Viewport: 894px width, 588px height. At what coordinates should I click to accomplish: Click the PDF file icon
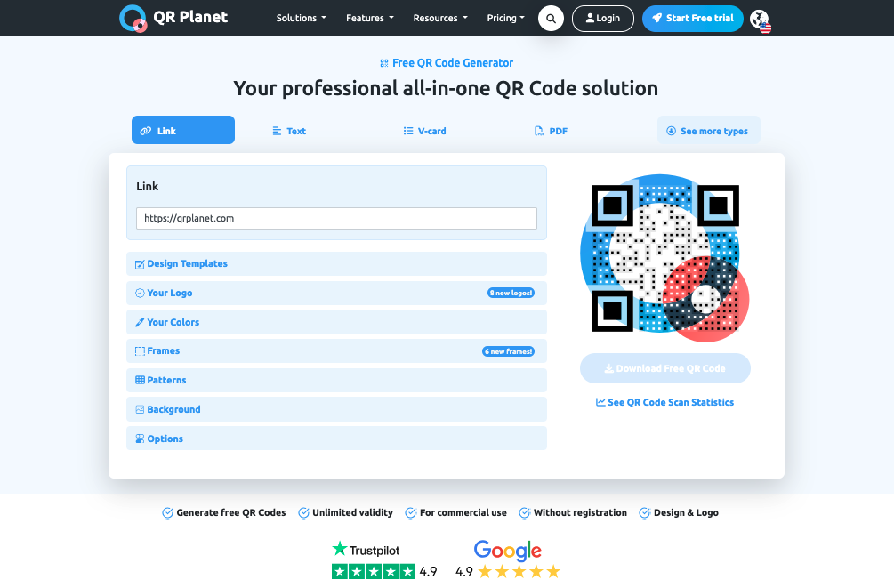tap(539, 131)
